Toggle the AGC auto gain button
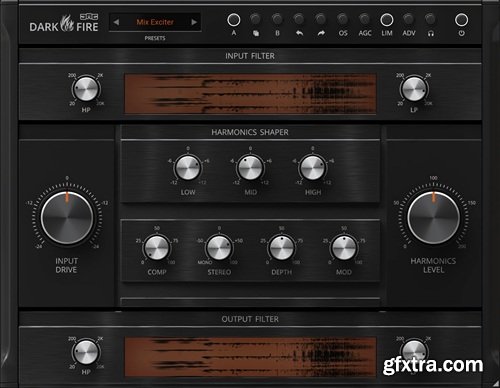Viewport: 500px width, 388px height. coord(365,19)
